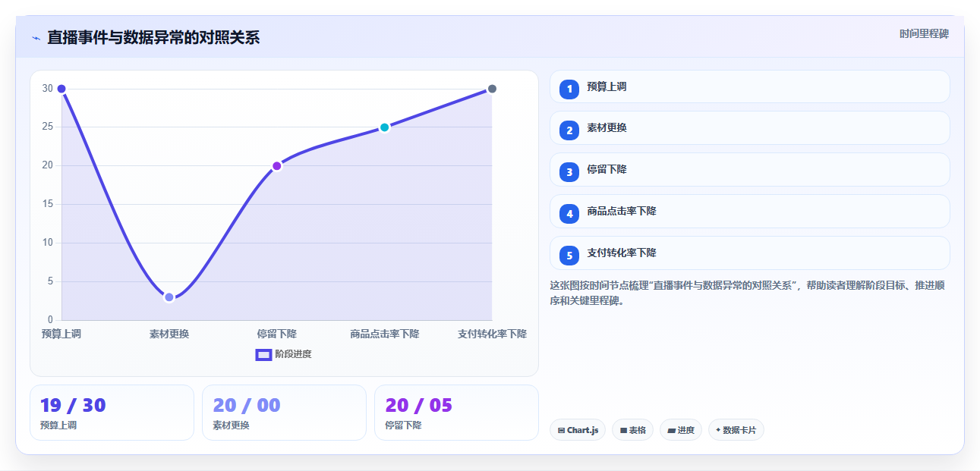Screen dimensions: 980x471
Task: Select the 进度 tag
Action: (681, 430)
